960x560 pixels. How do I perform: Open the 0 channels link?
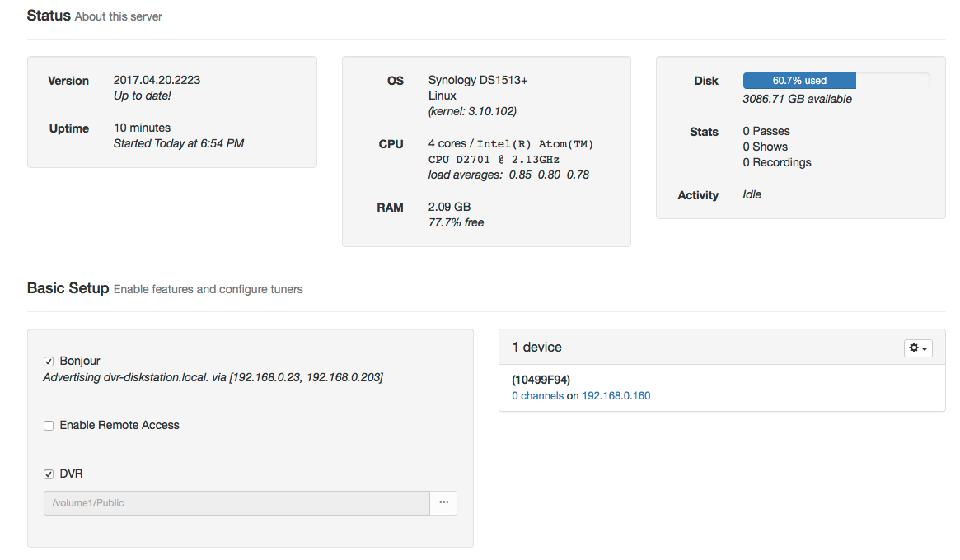coord(537,396)
